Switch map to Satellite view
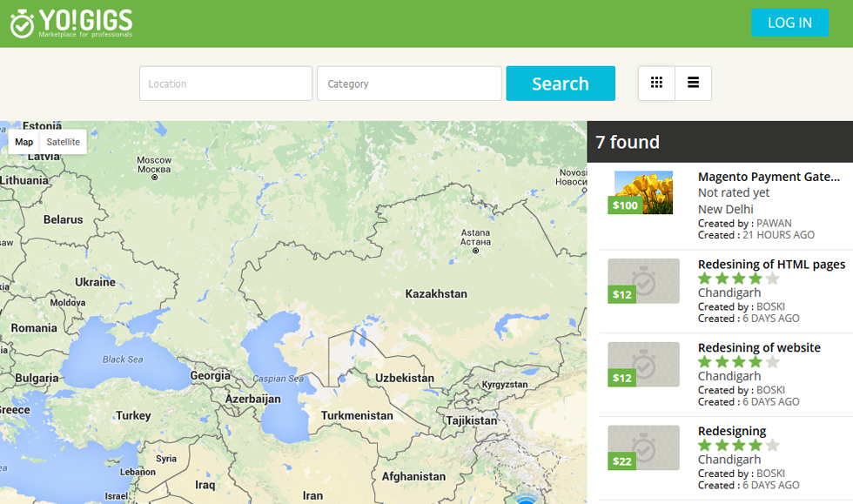Screen dimensions: 853x504 click(x=63, y=142)
